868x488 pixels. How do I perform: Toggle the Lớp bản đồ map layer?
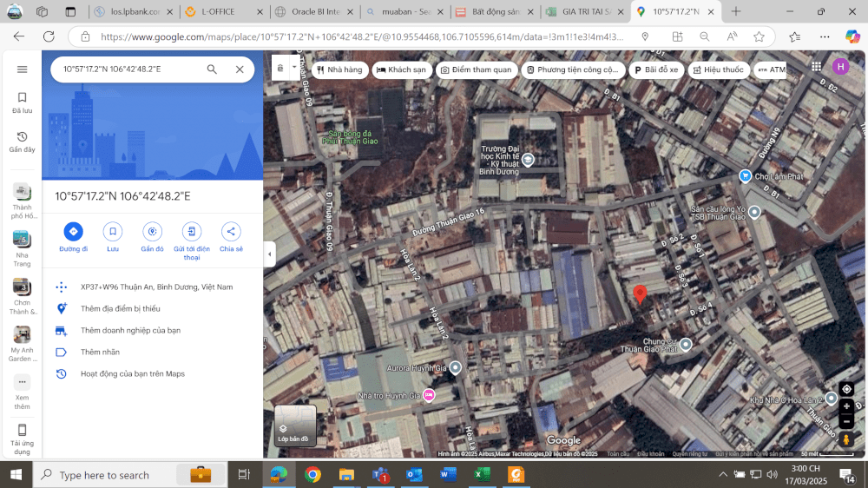pos(295,426)
